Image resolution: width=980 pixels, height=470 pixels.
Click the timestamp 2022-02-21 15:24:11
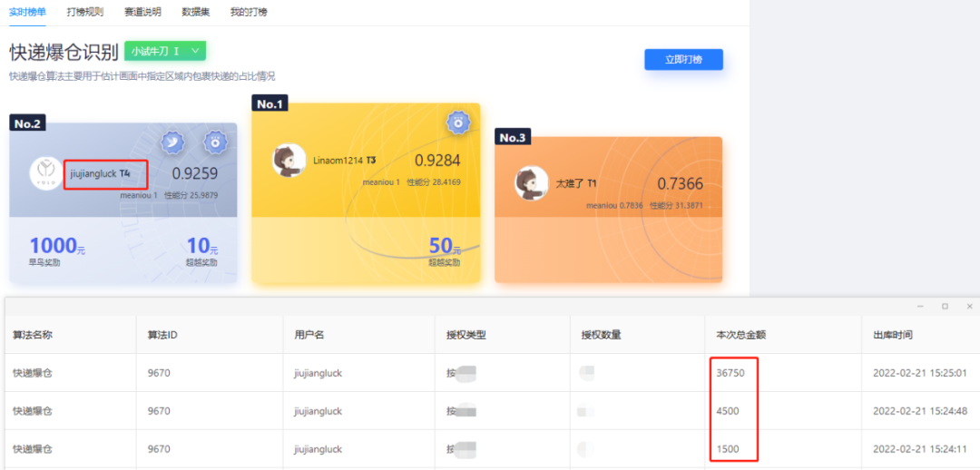point(920,449)
